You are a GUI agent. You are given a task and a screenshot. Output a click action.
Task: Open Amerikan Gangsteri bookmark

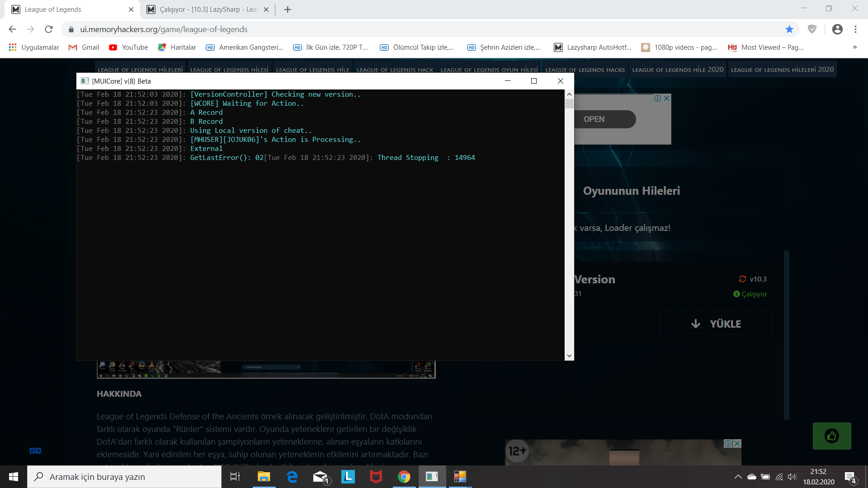(x=245, y=47)
